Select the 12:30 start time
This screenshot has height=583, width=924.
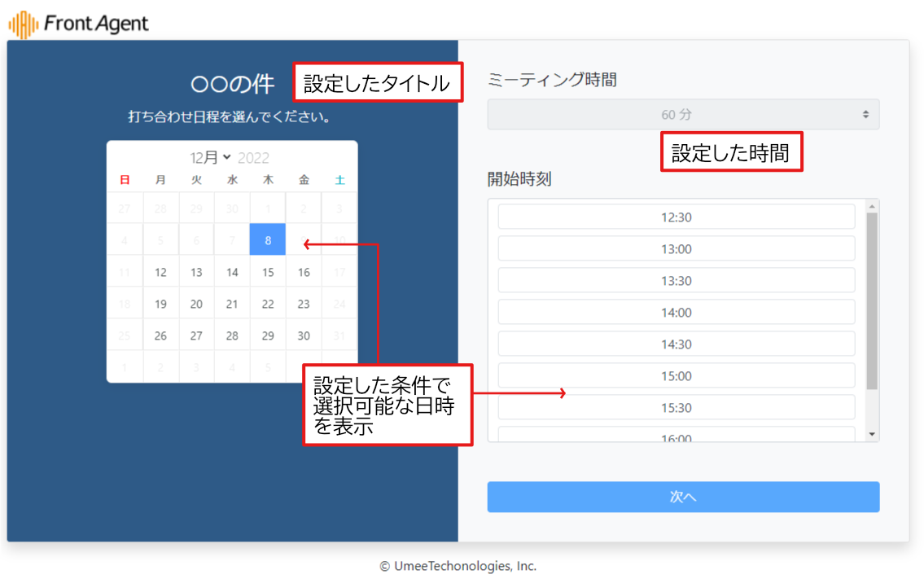click(676, 217)
